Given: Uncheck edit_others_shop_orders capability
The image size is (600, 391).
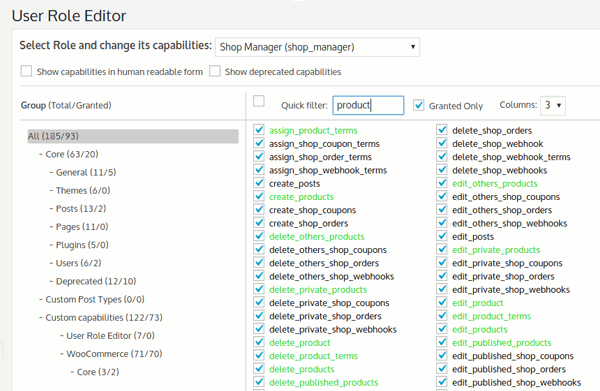Looking at the screenshot, I should (442, 210).
